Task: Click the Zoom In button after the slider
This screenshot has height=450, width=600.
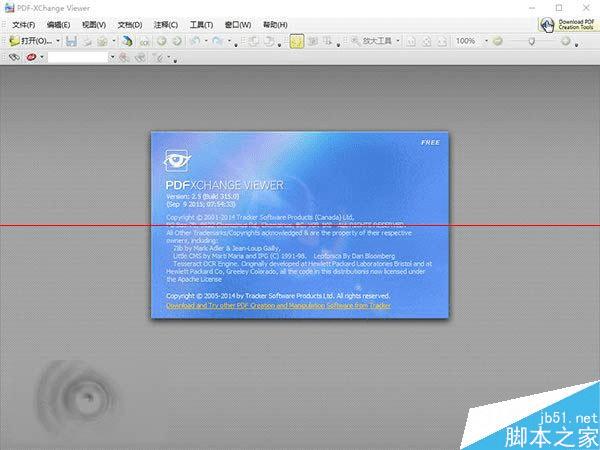Action: 566,41
